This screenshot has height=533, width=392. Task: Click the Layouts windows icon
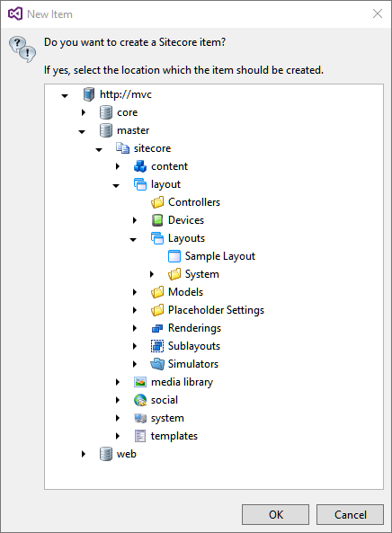157,238
